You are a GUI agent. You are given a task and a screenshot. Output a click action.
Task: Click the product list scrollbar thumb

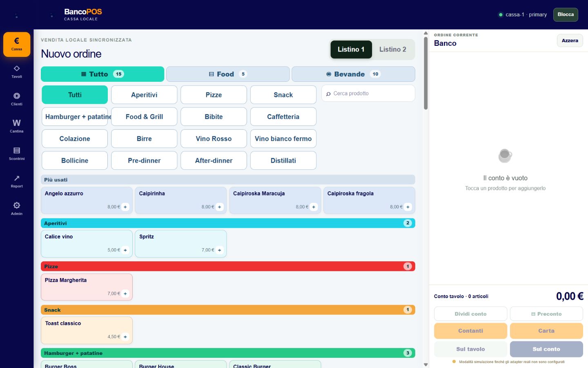point(426,73)
